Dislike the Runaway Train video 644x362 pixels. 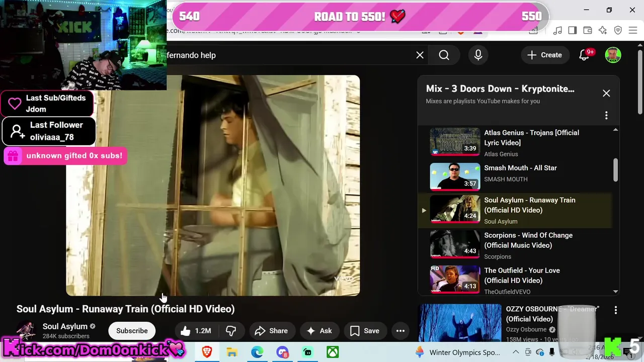click(231, 331)
